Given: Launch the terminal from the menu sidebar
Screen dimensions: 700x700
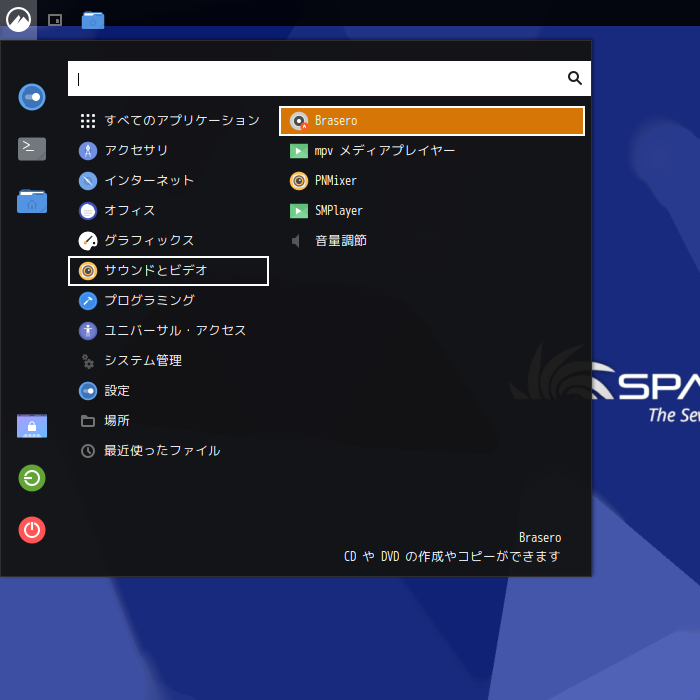Looking at the screenshot, I should tap(32, 149).
